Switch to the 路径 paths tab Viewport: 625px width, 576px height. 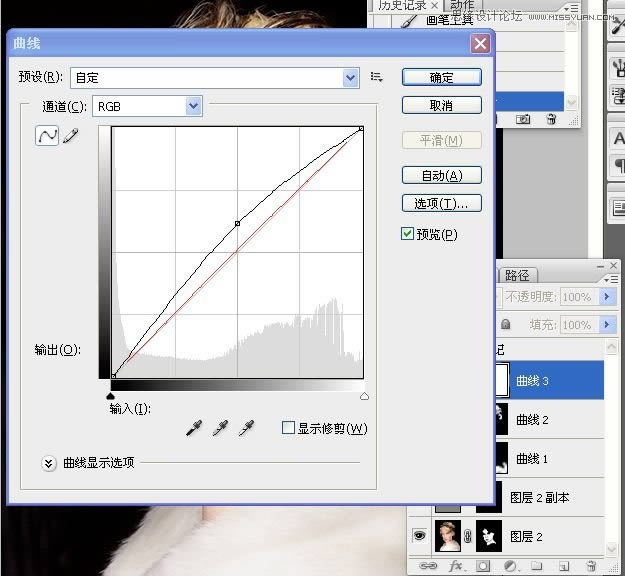pos(517,275)
